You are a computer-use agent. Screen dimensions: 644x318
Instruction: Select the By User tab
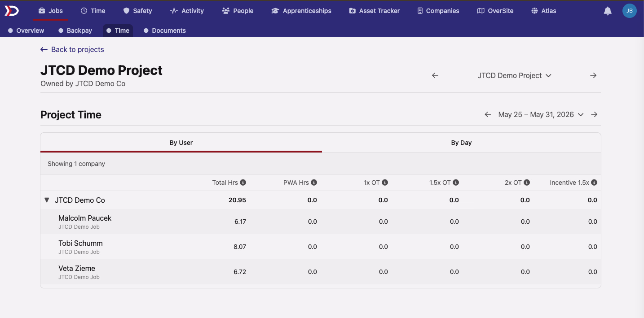(x=181, y=143)
